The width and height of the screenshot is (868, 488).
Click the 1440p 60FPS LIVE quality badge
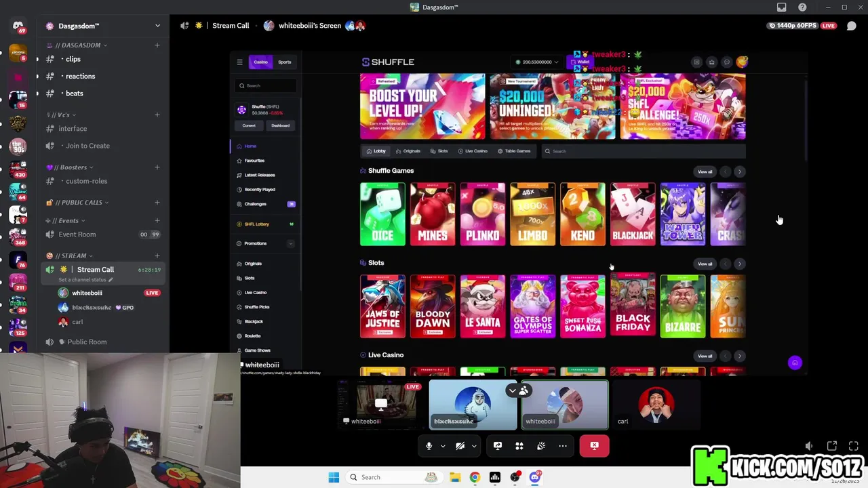(x=802, y=26)
